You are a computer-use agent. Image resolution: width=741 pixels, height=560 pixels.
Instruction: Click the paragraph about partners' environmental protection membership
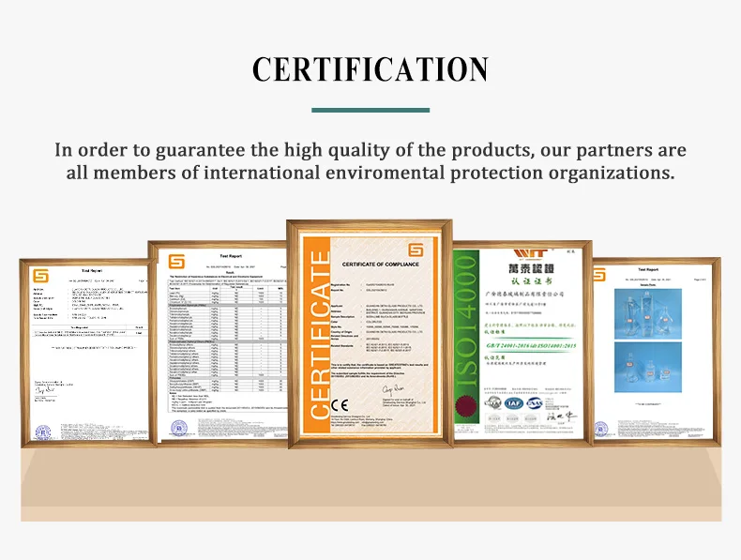[x=370, y=161]
